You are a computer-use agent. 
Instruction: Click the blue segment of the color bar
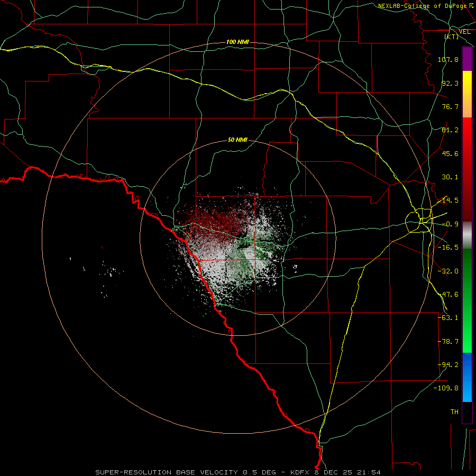[467, 377]
